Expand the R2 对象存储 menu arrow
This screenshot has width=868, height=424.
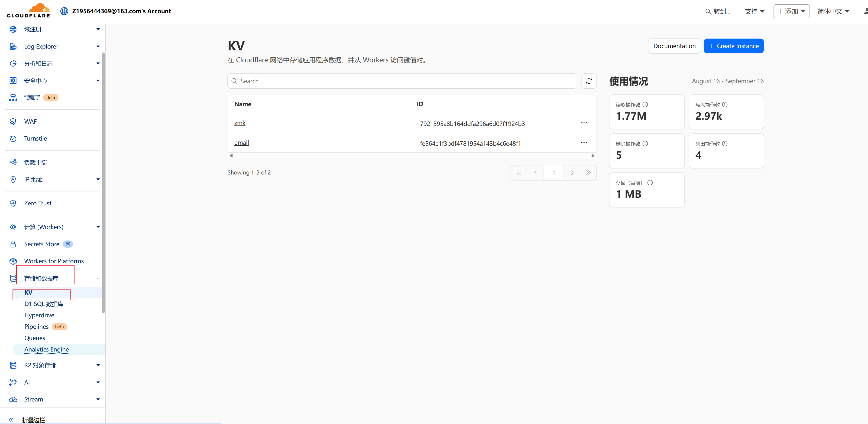(x=98, y=365)
